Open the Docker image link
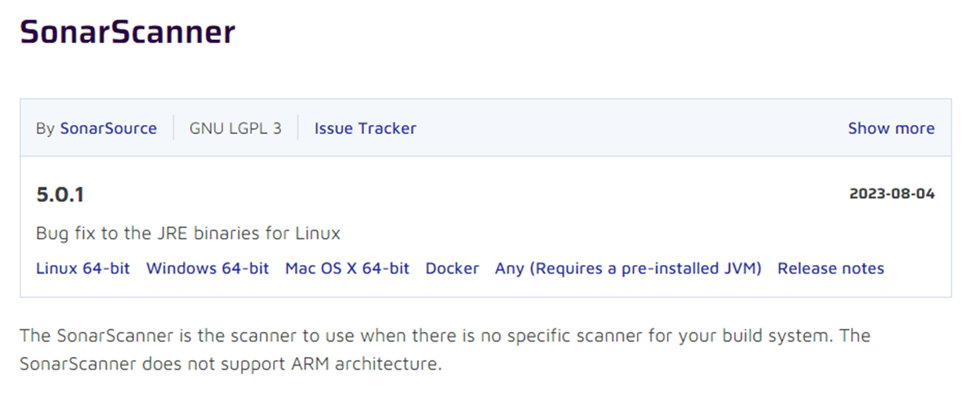Screen dimensions: 980x397 [452, 268]
